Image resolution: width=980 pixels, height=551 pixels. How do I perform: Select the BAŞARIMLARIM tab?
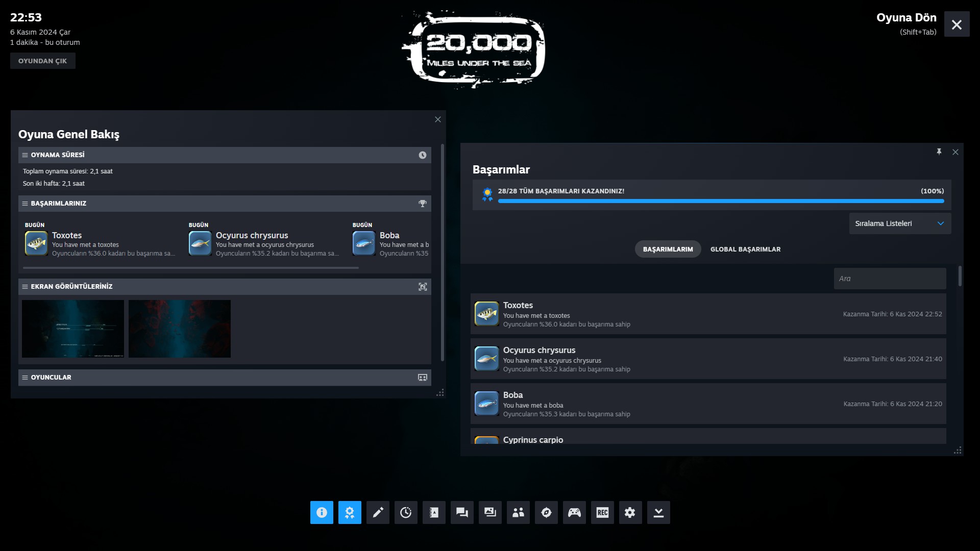[668, 249]
